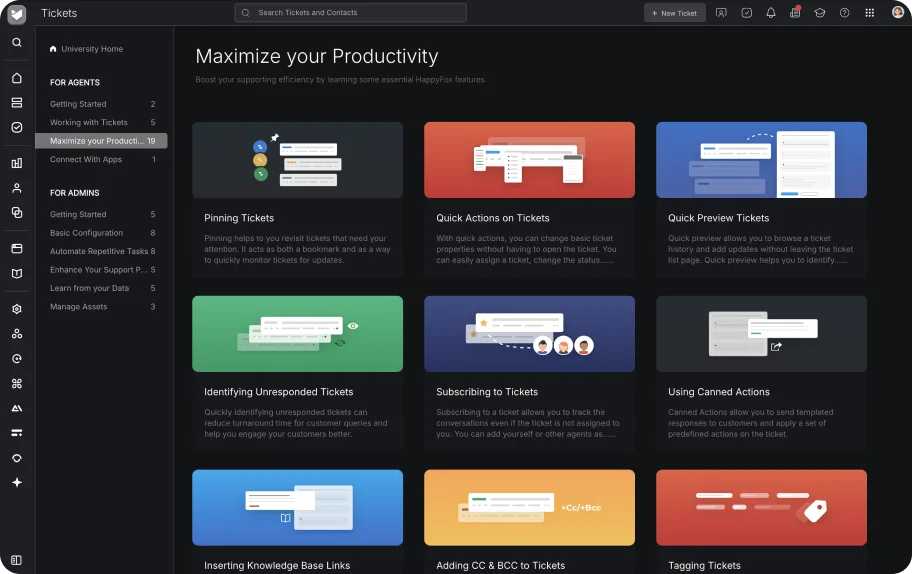This screenshot has width=912, height=574.
Task: Open the Using Canned Actions thumbnail
Action: [x=761, y=334]
